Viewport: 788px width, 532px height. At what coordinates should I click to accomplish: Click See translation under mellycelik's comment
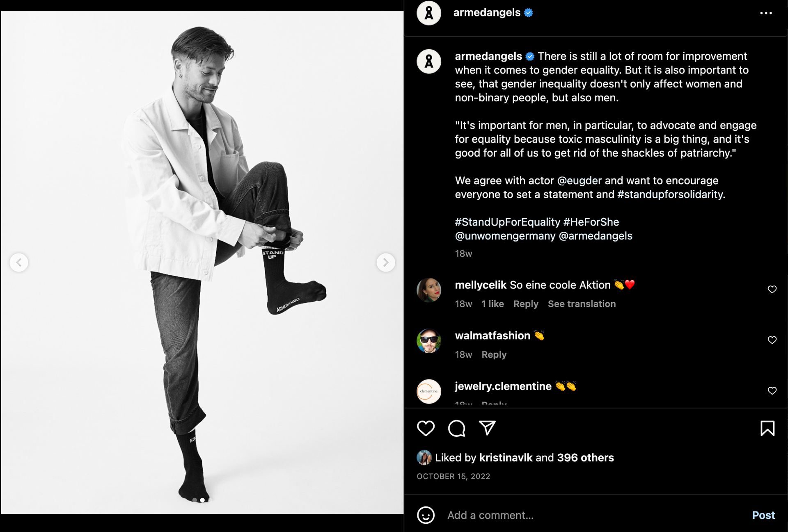(582, 304)
